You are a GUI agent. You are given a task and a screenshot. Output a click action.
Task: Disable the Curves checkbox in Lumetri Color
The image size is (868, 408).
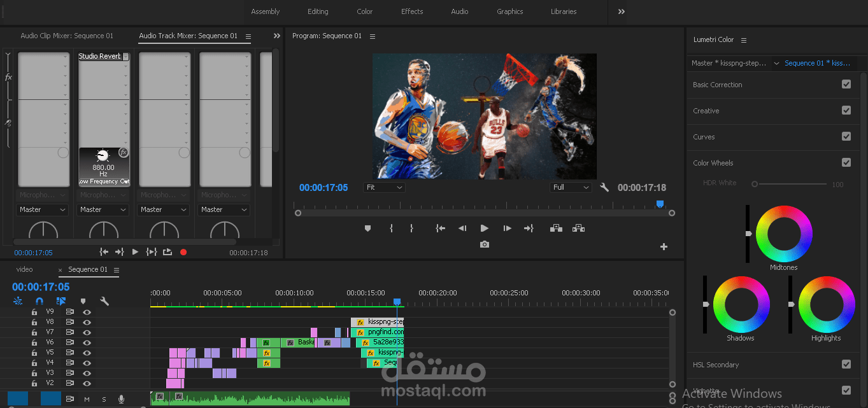(846, 136)
